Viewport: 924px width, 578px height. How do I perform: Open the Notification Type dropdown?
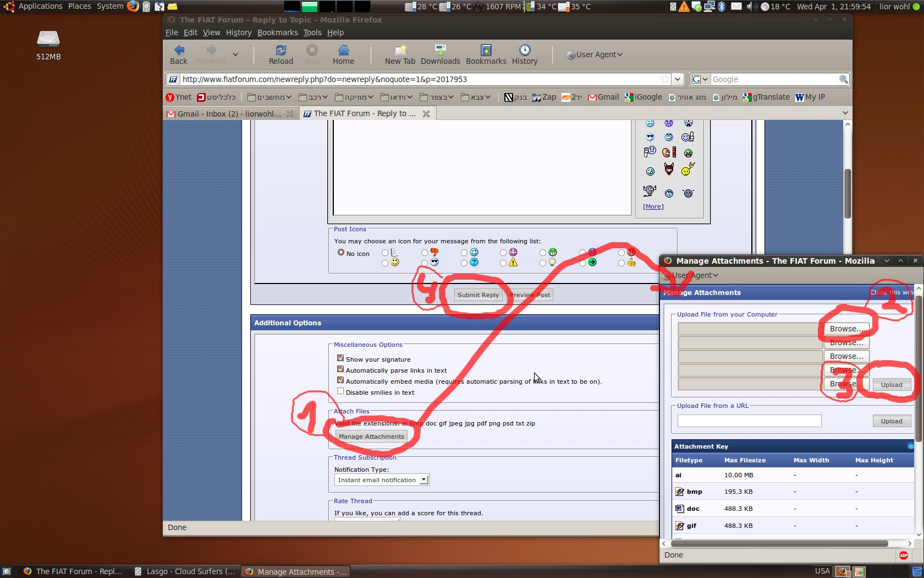click(x=382, y=480)
